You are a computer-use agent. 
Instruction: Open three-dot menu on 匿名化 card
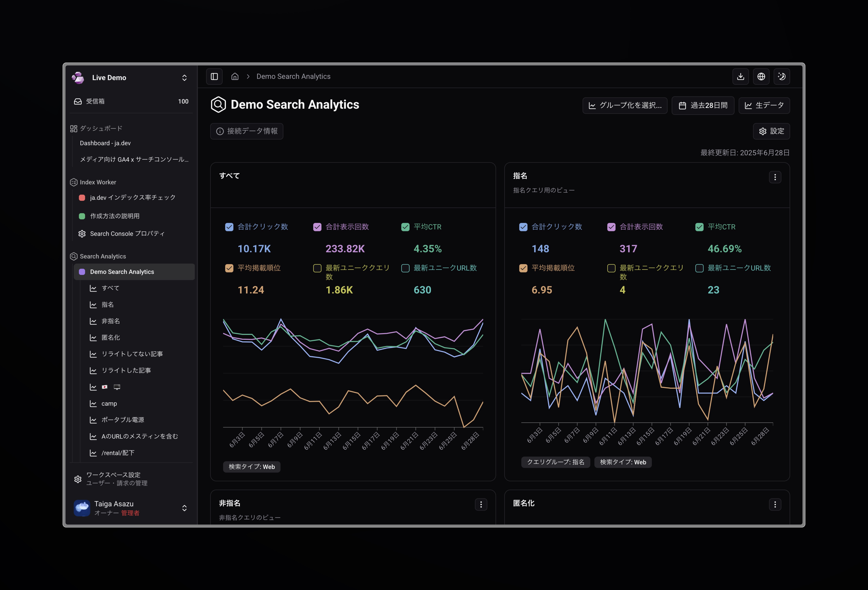(x=775, y=505)
